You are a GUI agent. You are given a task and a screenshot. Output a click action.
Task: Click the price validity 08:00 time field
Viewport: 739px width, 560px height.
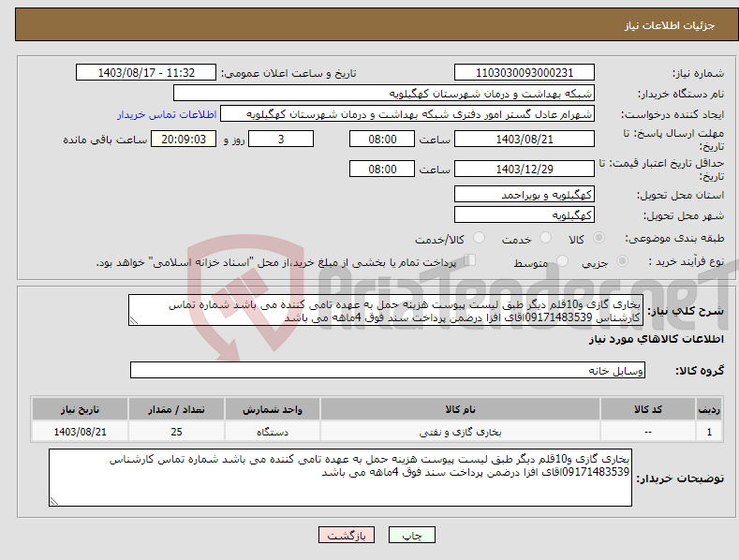(382, 169)
